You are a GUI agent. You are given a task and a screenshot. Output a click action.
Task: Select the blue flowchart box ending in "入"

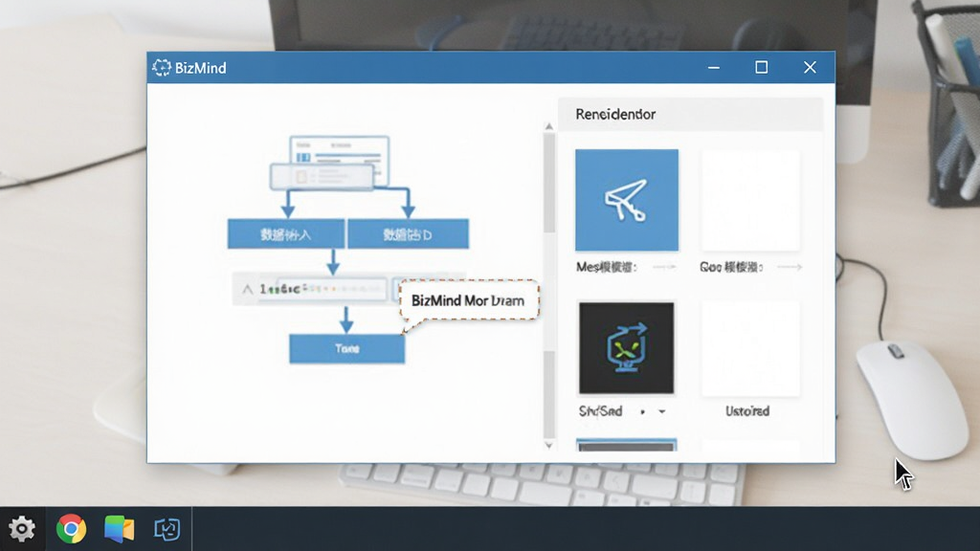coord(285,234)
